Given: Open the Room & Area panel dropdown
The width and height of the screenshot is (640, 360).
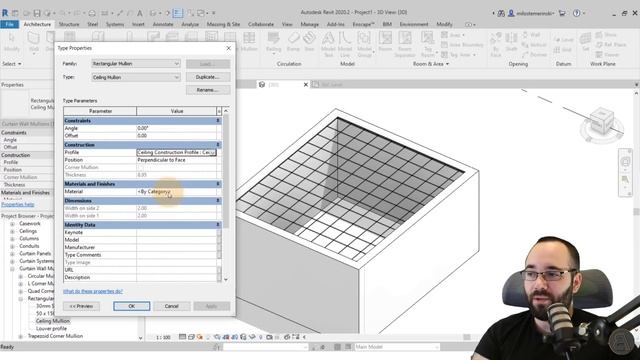Looking at the screenshot, I should point(431,64).
